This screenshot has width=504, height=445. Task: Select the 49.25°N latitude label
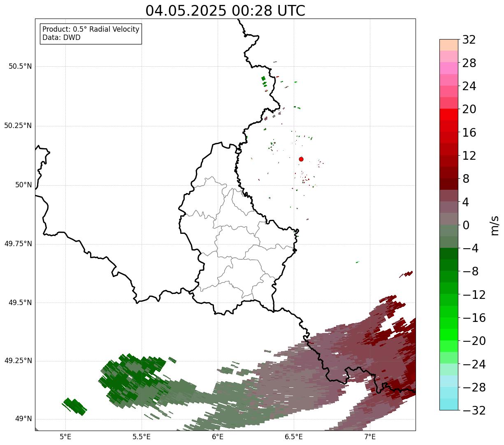point(18,361)
